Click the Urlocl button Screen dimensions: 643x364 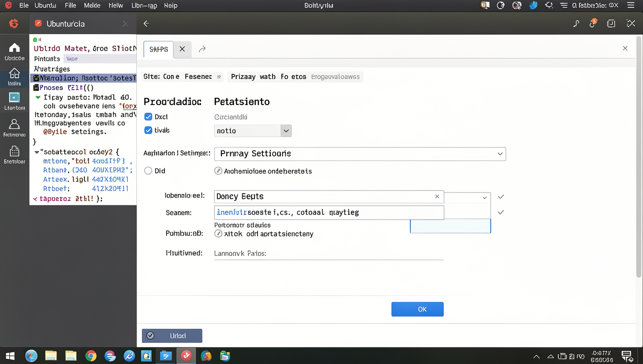coord(172,335)
